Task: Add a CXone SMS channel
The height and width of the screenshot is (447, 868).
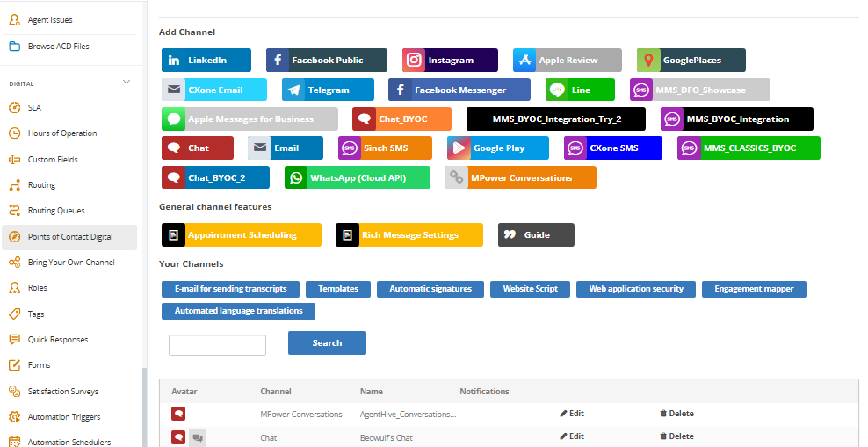Action: (613, 148)
